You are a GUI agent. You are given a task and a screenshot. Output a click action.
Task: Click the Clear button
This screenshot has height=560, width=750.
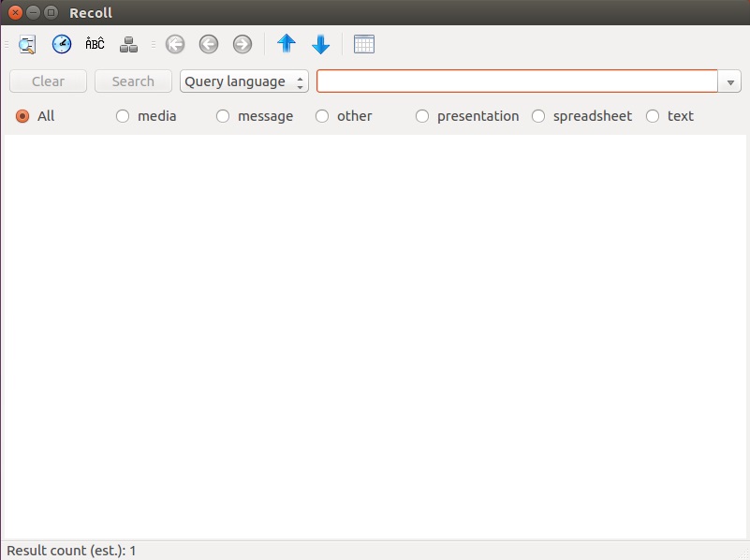(x=48, y=81)
